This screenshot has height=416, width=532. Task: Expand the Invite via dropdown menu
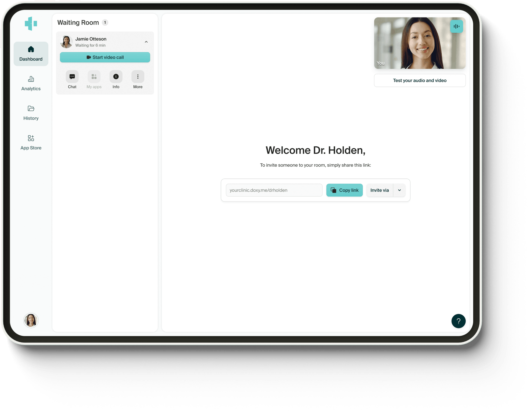coord(399,190)
